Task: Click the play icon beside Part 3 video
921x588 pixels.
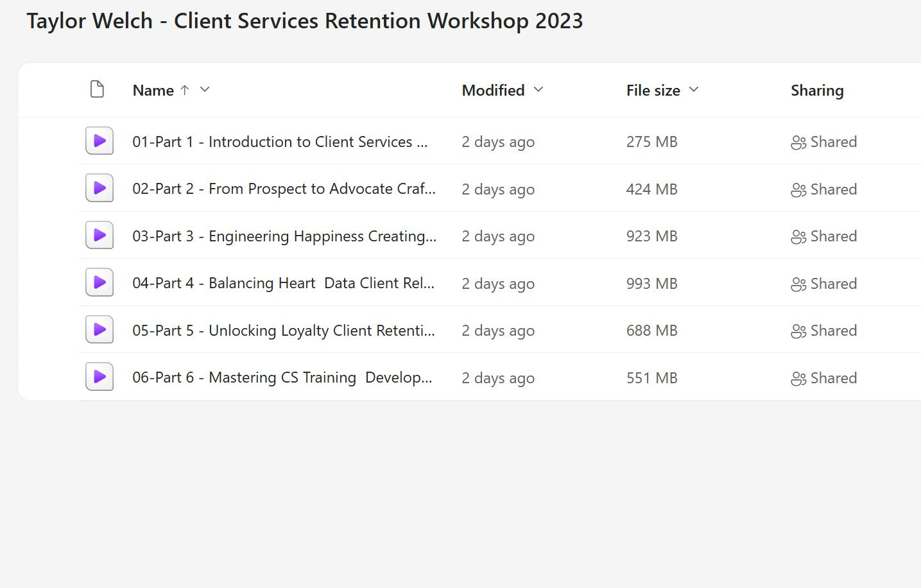Action: 99,235
